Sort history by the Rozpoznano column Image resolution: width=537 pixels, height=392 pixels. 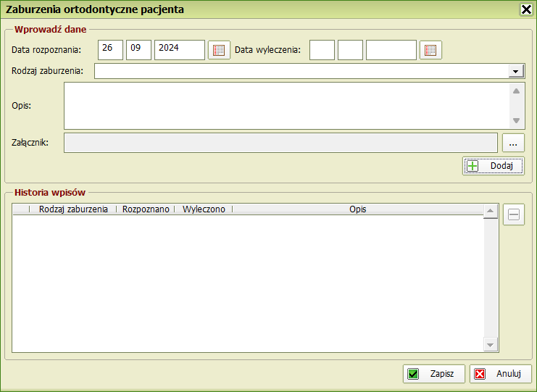point(146,209)
